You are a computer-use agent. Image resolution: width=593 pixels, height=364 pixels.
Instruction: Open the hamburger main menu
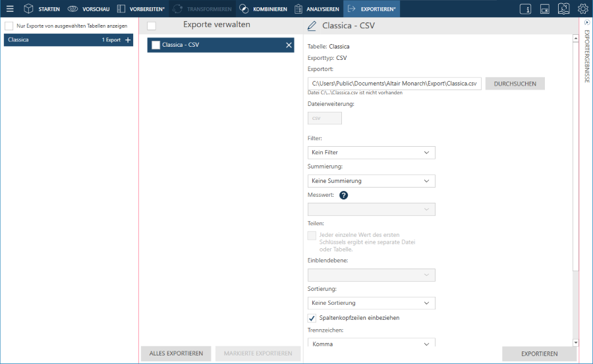coord(10,9)
